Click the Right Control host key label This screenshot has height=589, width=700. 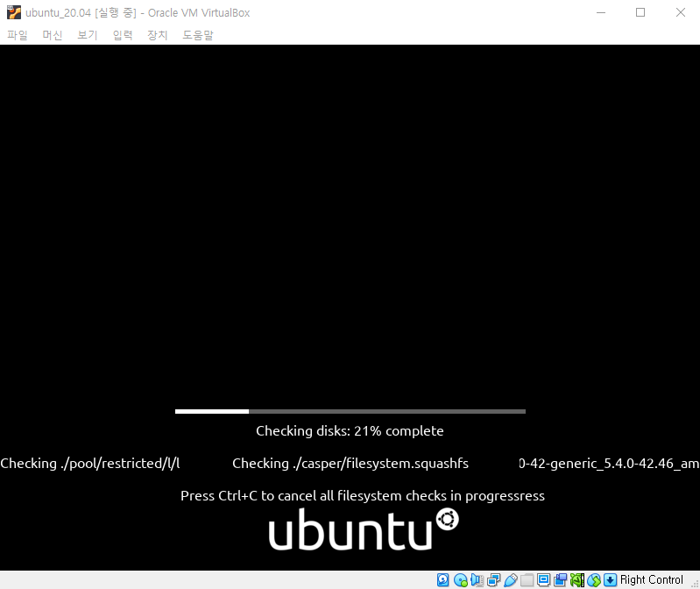coord(651,579)
